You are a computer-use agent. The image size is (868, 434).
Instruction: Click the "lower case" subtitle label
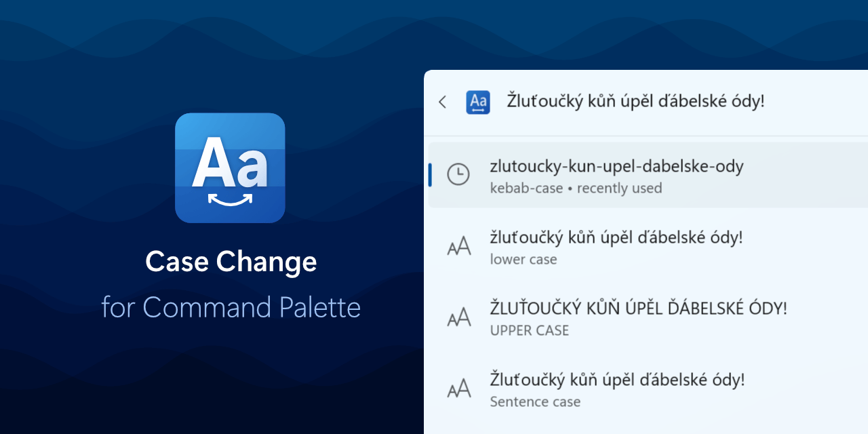click(x=524, y=260)
